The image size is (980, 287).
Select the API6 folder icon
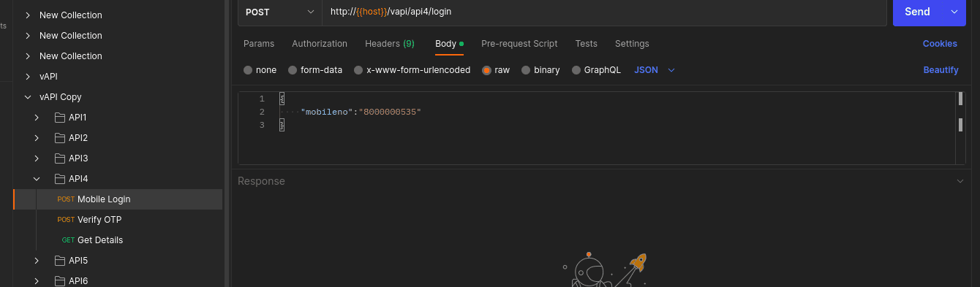60,281
